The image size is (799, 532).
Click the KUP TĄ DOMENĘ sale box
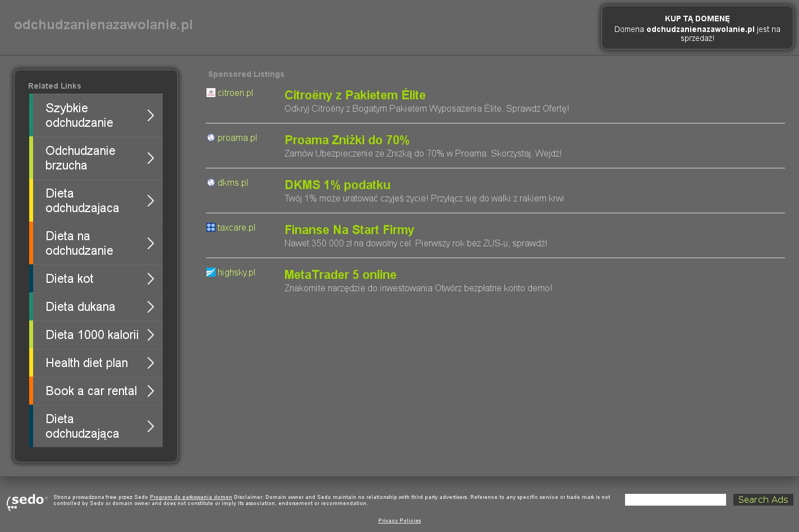697,28
